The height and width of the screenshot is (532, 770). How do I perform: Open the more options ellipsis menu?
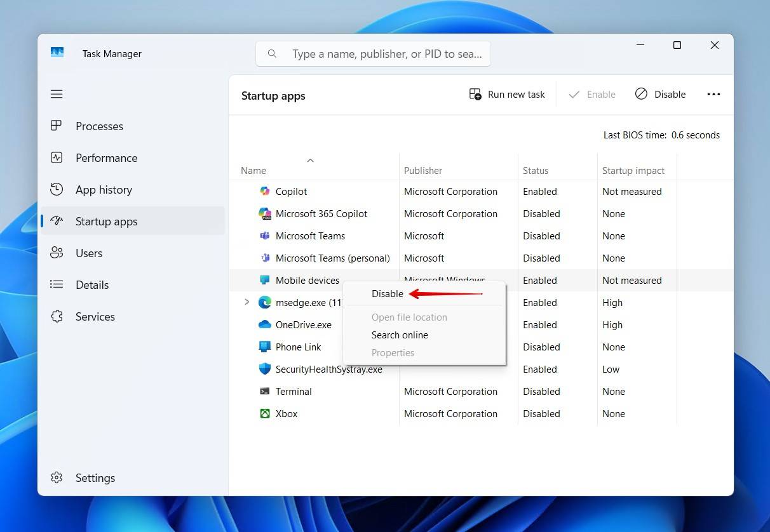click(713, 94)
